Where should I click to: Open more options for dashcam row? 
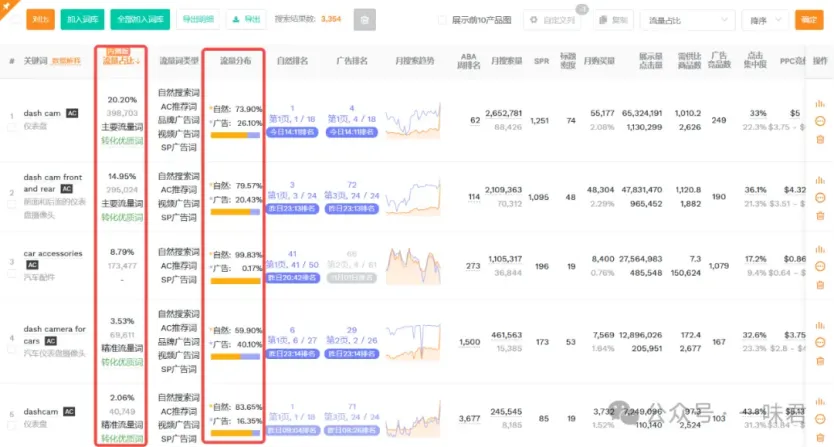pos(820,419)
